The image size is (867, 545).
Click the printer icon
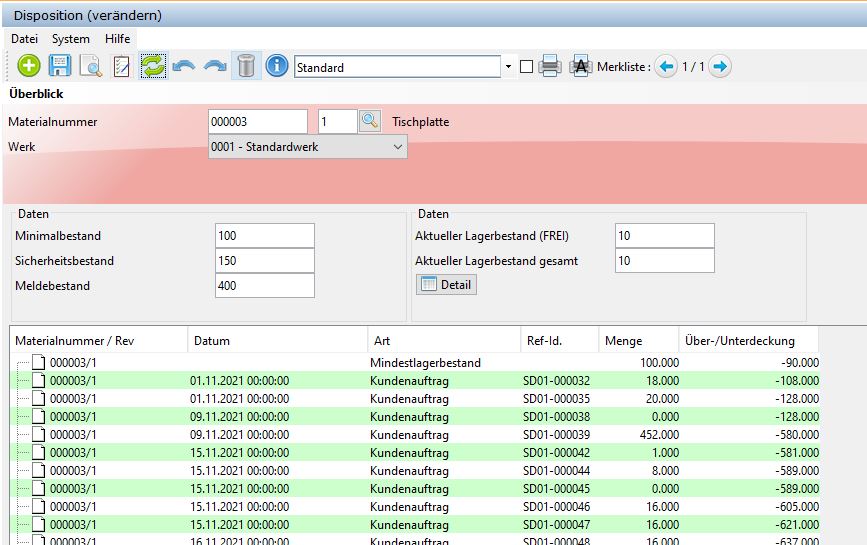(x=549, y=67)
